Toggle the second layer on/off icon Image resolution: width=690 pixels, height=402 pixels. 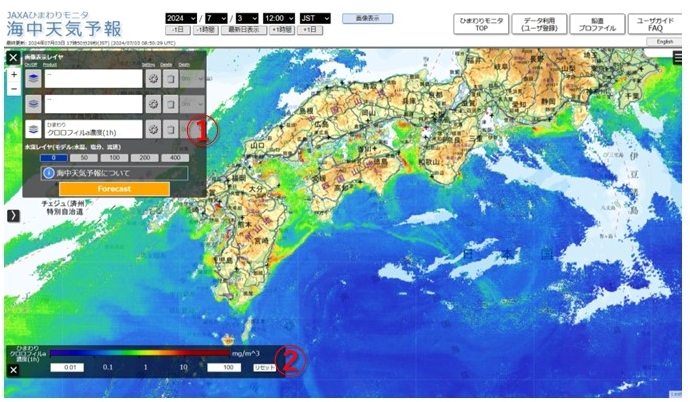coord(33,104)
